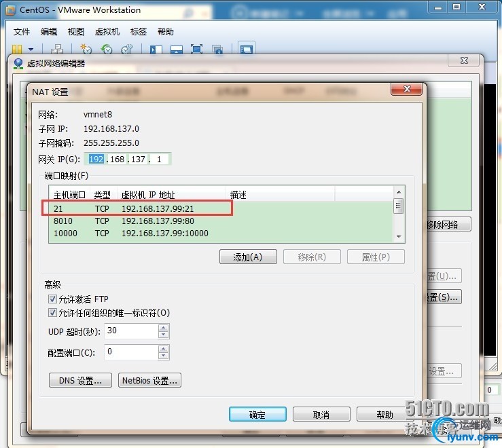Click the 虚拟机 IP 地址 column header
The width and height of the screenshot is (502, 448).
[172, 195]
